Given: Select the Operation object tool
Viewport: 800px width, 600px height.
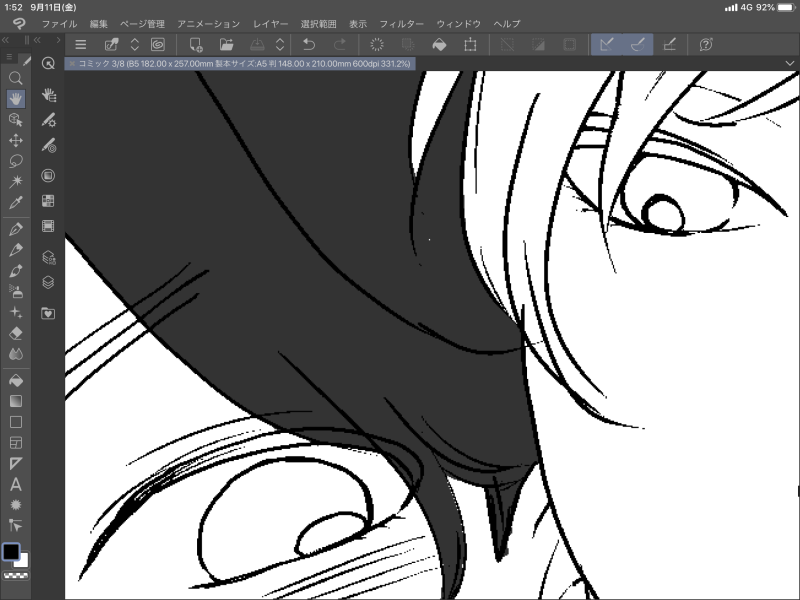Looking at the screenshot, I should [16, 119].
